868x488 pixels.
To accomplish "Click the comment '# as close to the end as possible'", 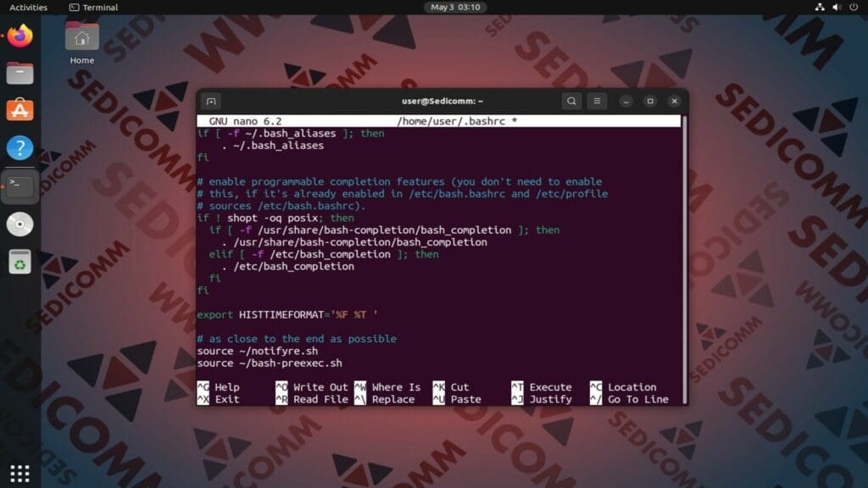I will [297, 339].
